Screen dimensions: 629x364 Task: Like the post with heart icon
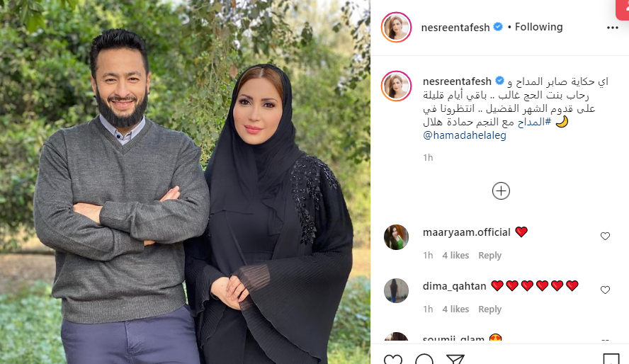click(392, 359)
